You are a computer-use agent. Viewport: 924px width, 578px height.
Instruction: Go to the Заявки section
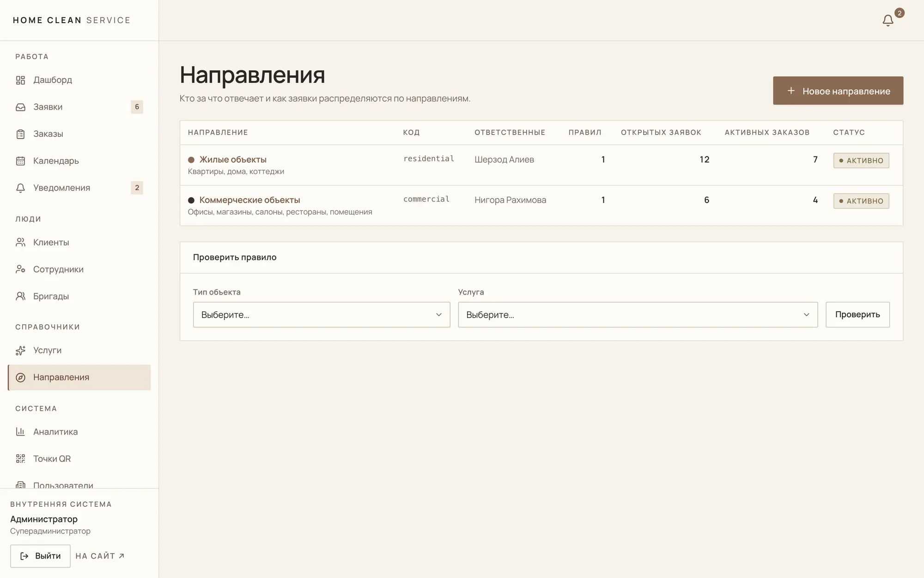click(x=79, y=107)
